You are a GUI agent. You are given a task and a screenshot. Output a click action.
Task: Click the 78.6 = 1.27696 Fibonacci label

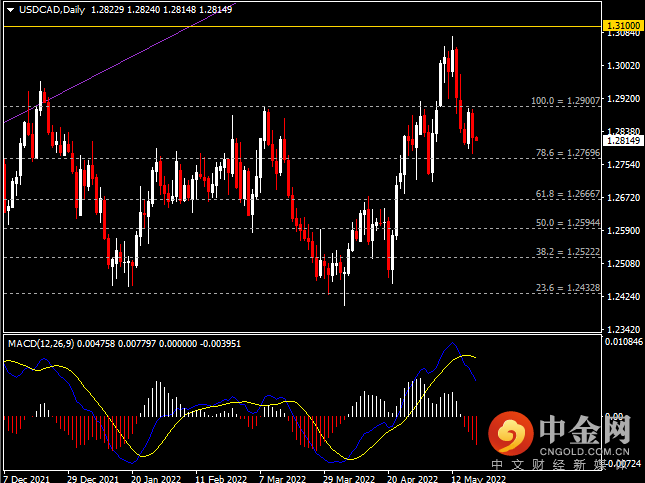564,153
